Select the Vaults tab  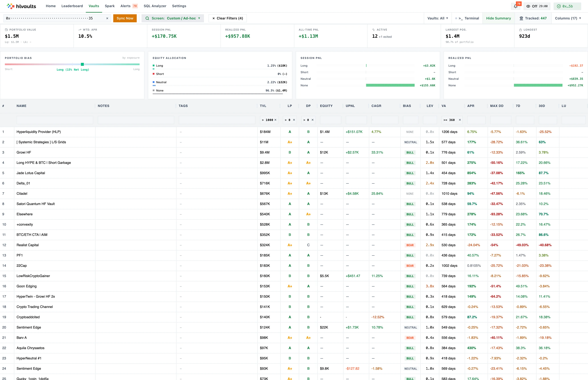coord(94,6)
